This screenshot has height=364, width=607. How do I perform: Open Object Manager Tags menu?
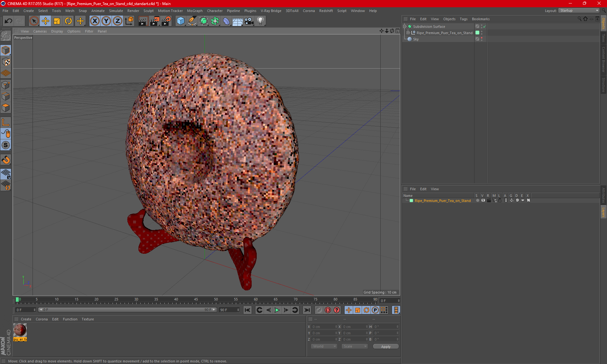point(463,19)
